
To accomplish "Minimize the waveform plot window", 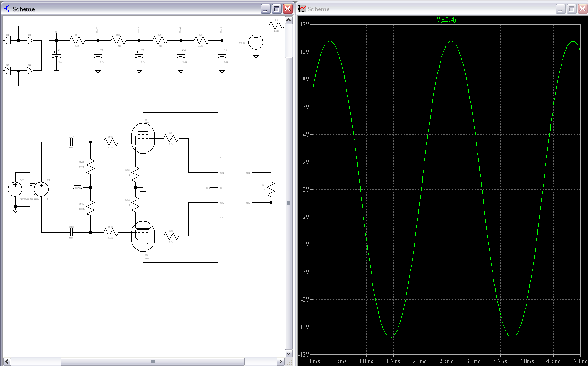I will (x=561, y=9).
